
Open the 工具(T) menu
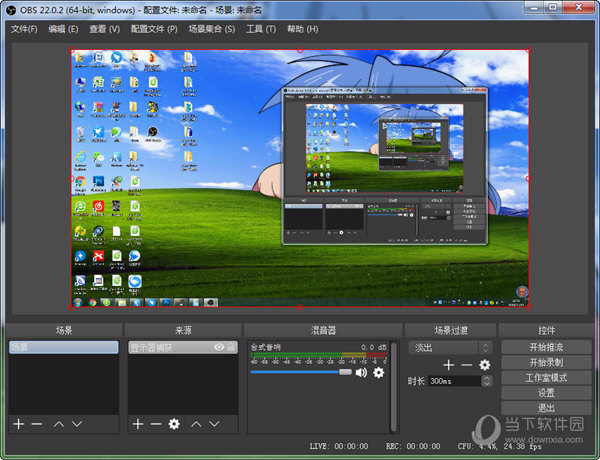pyautogui.click(x=261, y=29)
